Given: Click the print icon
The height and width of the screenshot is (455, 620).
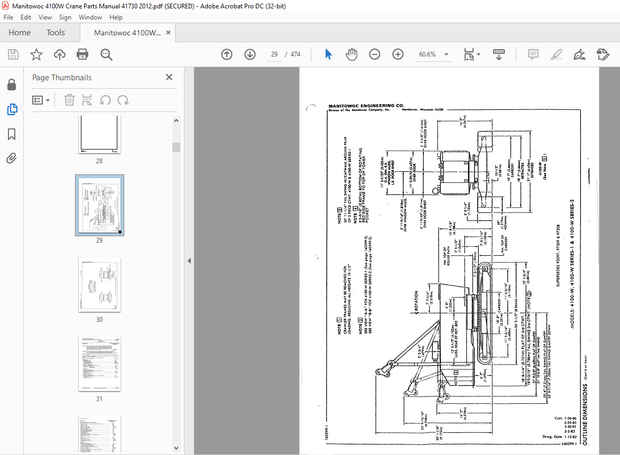Looking at the screenshot, I should coord(83,54).
